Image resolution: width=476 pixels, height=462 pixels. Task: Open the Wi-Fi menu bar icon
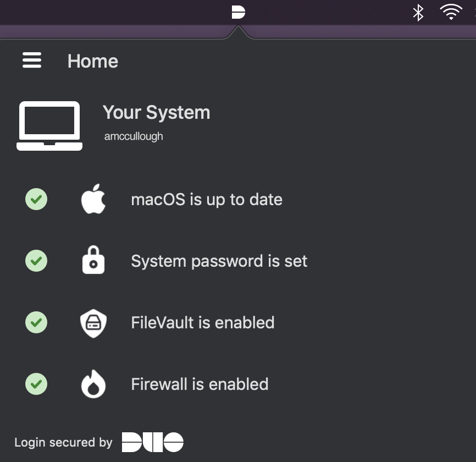451,12
